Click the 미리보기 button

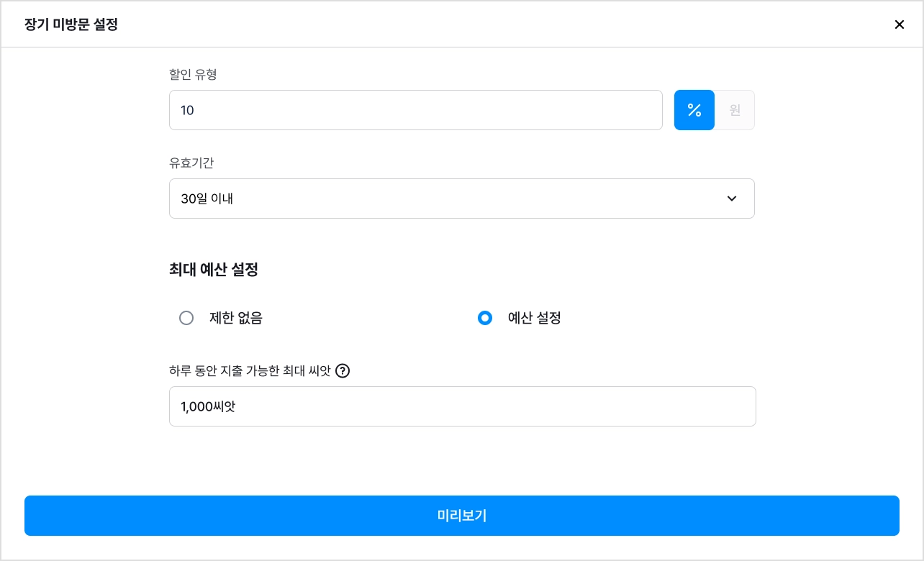462,516
